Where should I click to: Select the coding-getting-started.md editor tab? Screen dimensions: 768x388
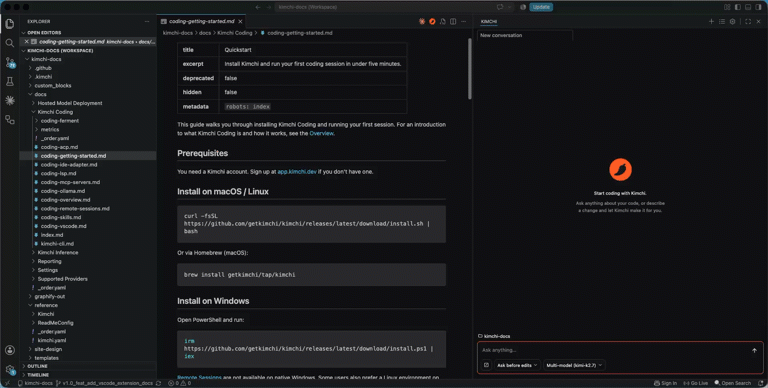201,22
